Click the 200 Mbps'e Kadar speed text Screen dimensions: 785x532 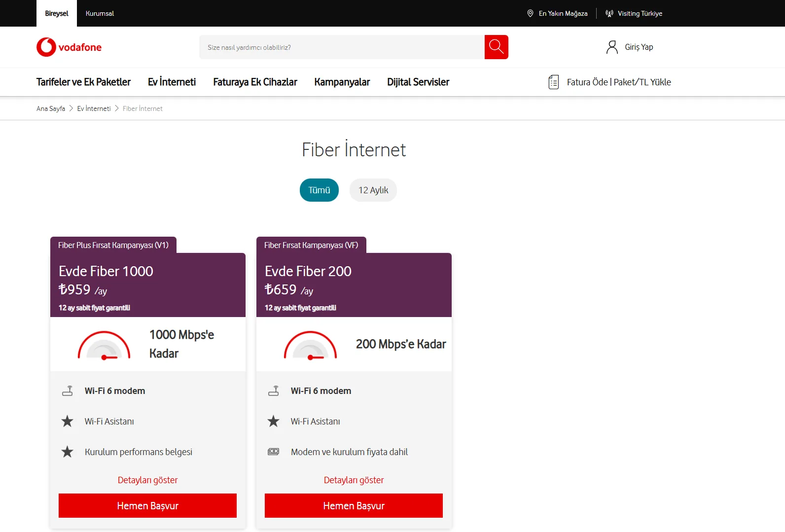coord(401,344)
